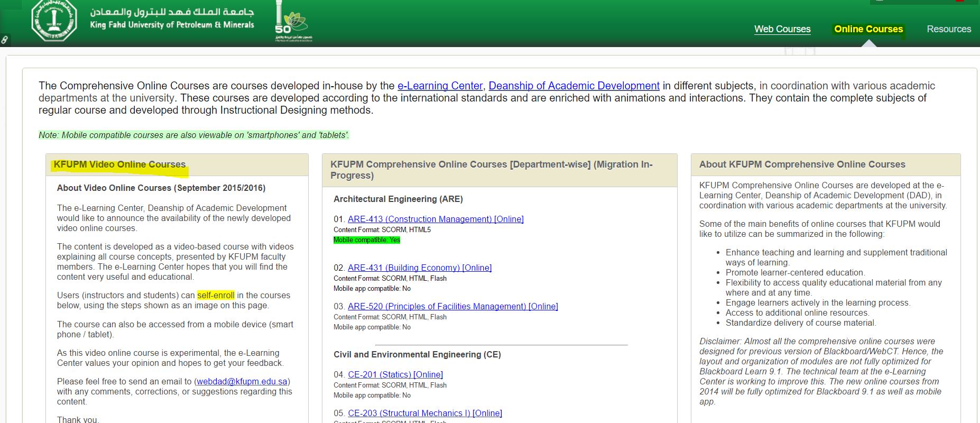This screenshot has width=980, height=423.
Task: Click the King Fahd University name text
Action: [x=172, y=25]
